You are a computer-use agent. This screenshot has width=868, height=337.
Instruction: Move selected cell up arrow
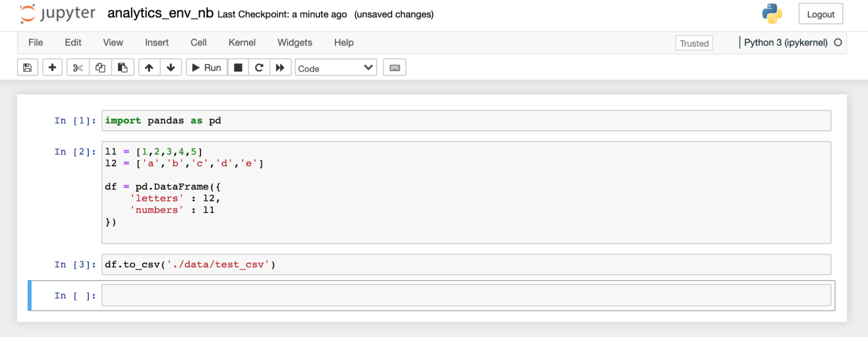[x=149, y=68]
